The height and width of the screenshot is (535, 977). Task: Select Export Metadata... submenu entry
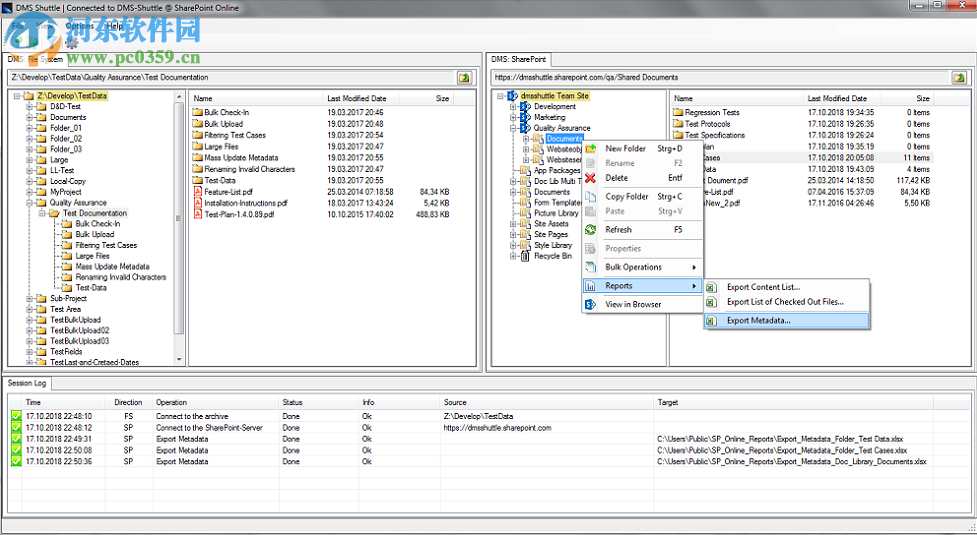(x=786, y=321)
